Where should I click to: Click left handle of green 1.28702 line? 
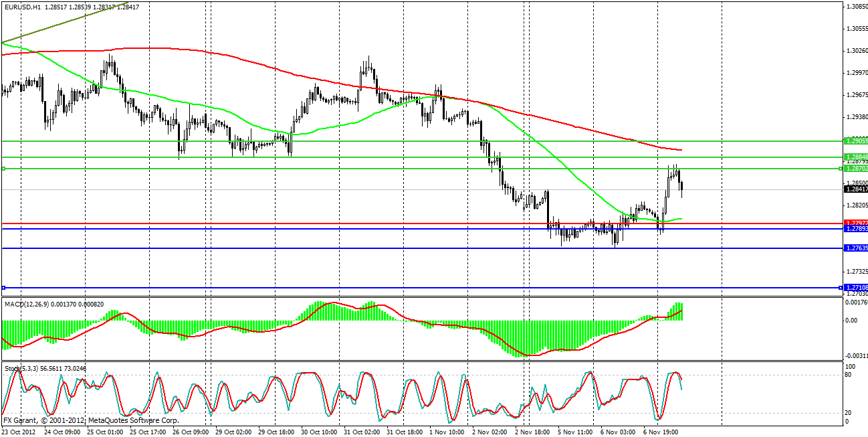tap(3, 169)
